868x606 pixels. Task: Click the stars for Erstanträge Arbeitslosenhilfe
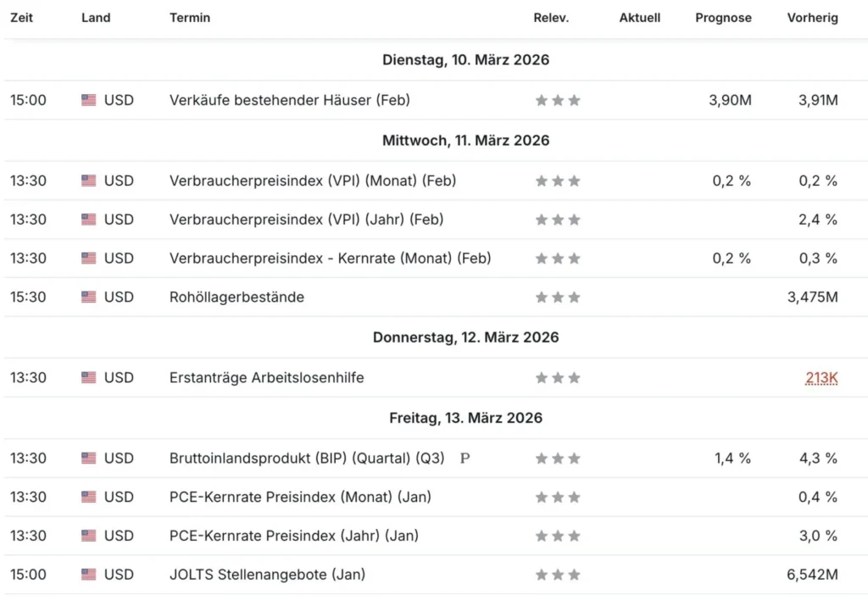coord(558,377)
